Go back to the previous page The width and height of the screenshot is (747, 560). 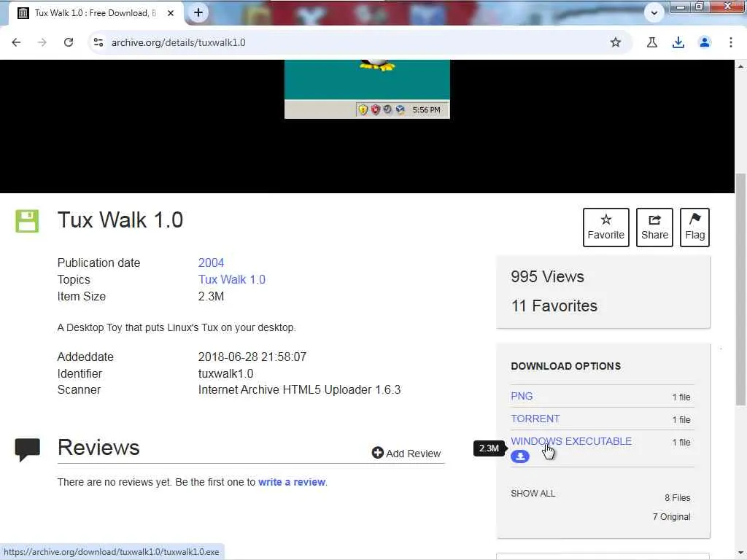(16, 42)
